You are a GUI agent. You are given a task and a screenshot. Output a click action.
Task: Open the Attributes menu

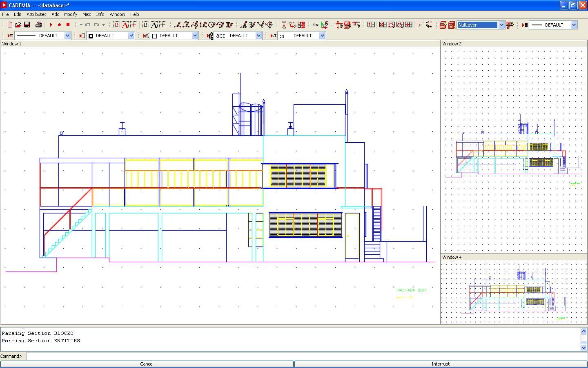click(36, 14)
